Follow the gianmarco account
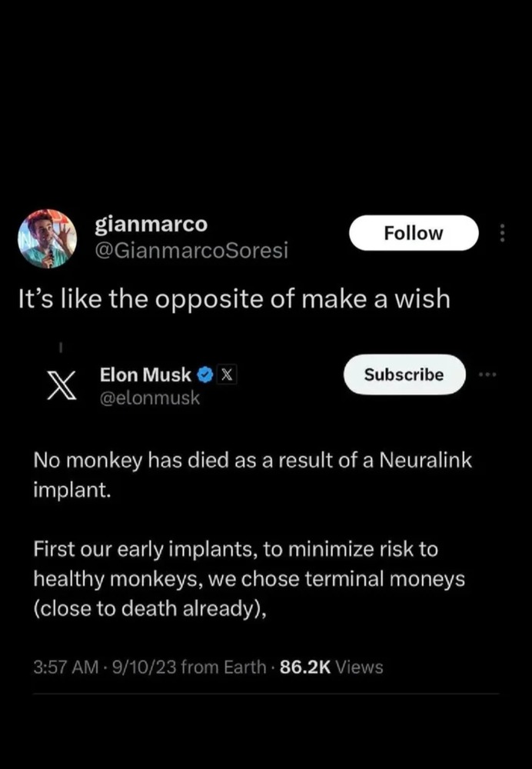 pyautogui.click(x=414, y=233)
